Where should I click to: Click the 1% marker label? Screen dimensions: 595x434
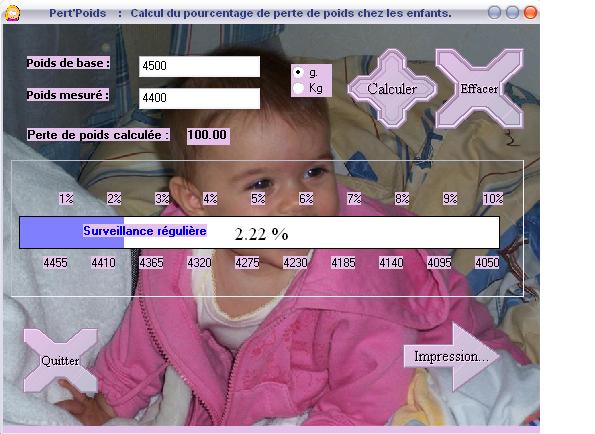pyautogui.click(x=66, y=198)
